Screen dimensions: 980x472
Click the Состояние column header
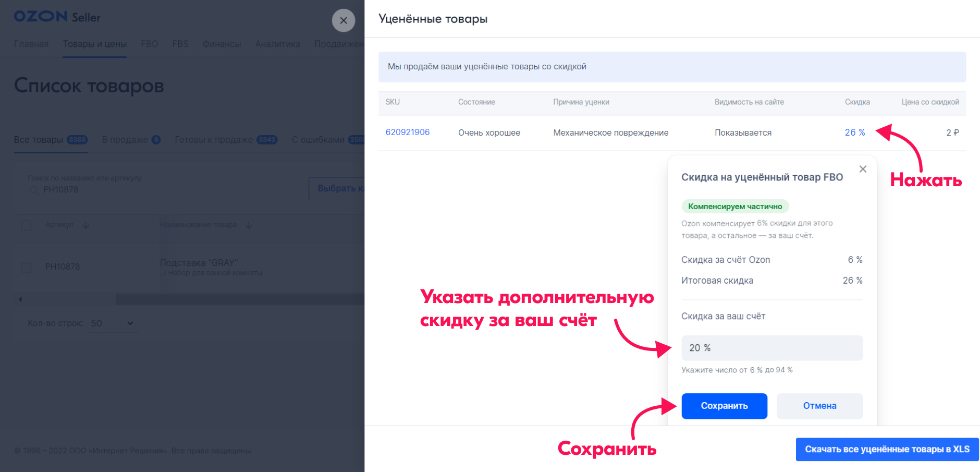pos(476,102)
